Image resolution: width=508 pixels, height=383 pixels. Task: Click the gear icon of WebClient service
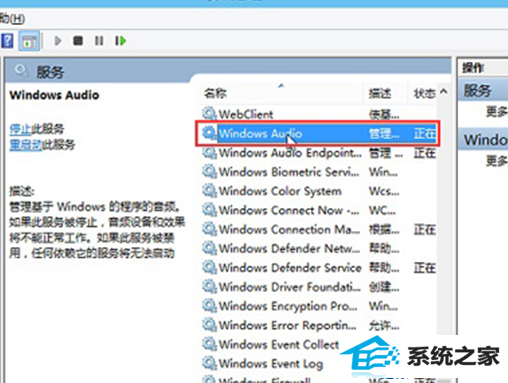(x=209, y=114)
